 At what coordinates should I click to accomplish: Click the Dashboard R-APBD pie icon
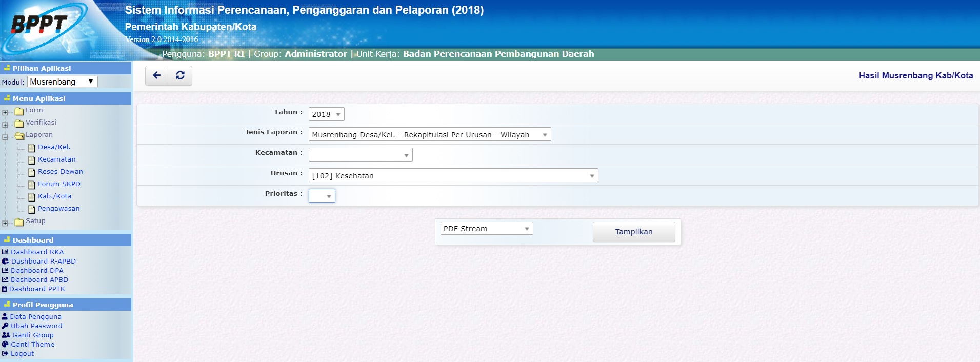(5, 261)
